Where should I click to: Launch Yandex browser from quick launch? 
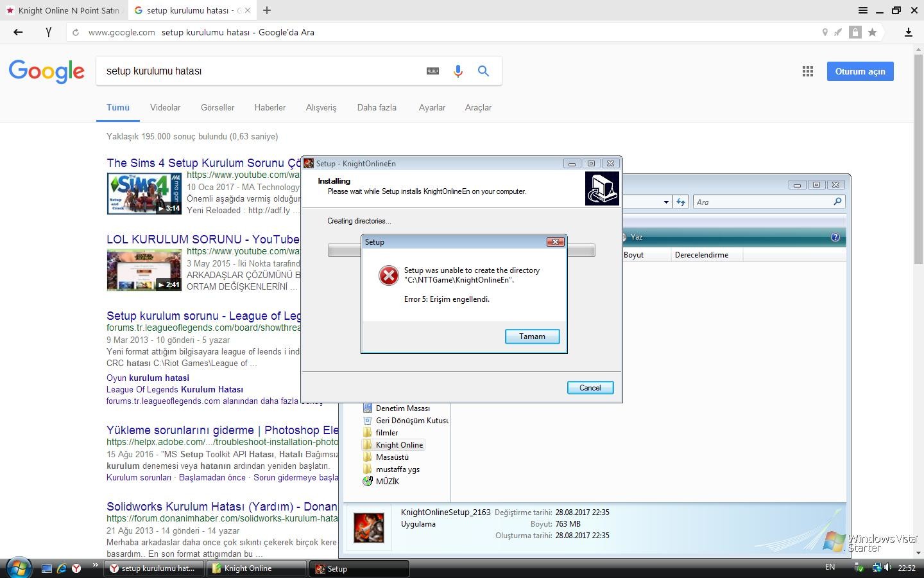(76, 568)
